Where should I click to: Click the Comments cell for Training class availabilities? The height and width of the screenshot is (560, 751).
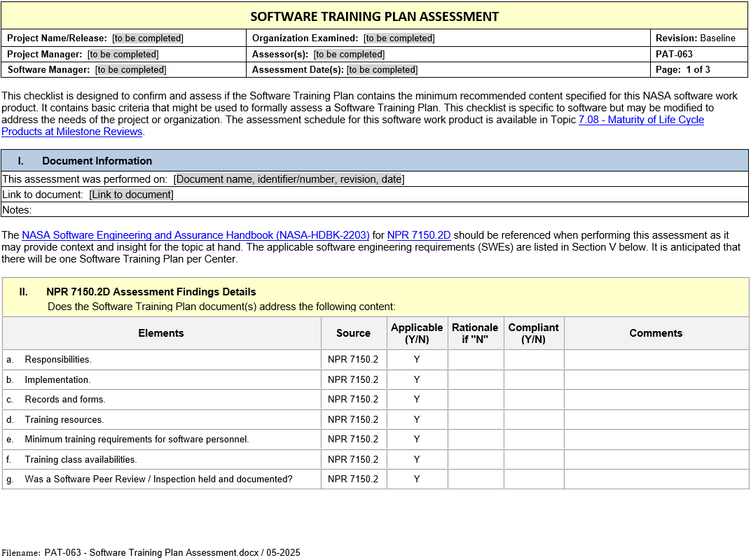tap(656, 460)
